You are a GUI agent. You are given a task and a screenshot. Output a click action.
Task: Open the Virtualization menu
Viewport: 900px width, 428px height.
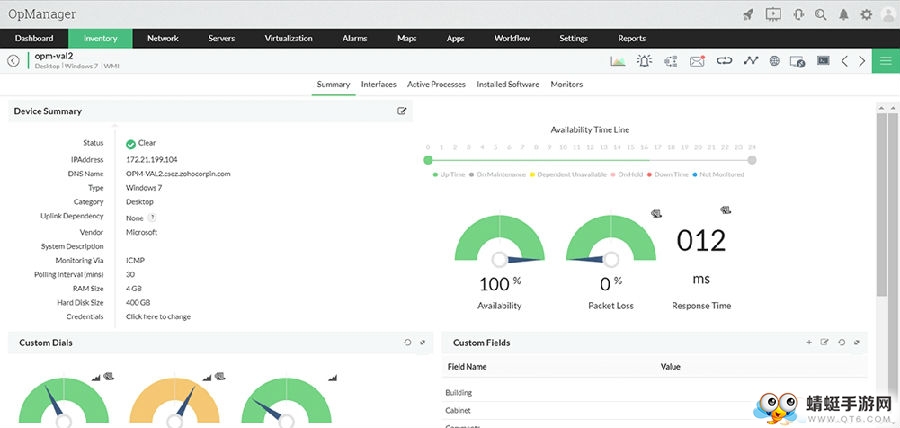[289, 38]
